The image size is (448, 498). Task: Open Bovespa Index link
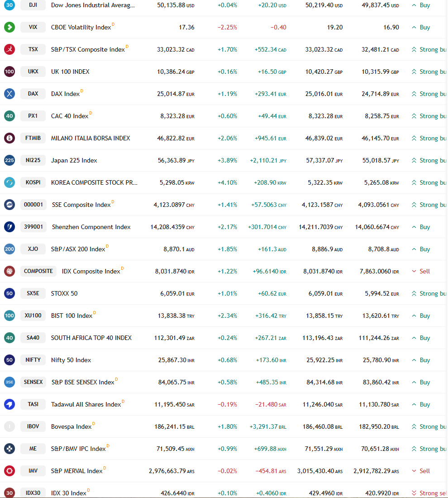tap(71, 426)
